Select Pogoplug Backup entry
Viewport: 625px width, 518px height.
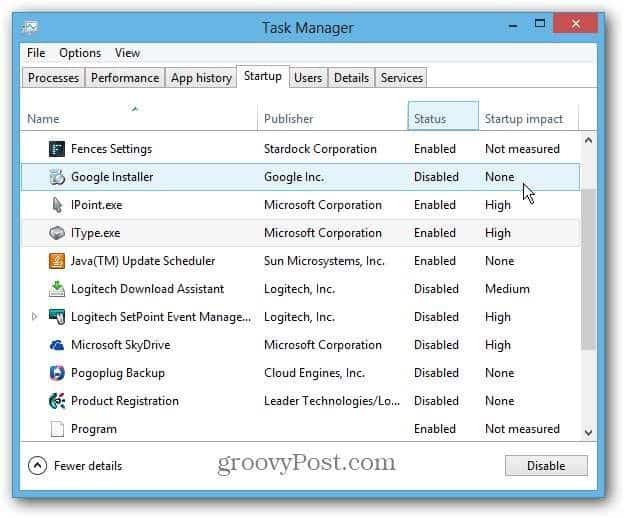(118, 373)
